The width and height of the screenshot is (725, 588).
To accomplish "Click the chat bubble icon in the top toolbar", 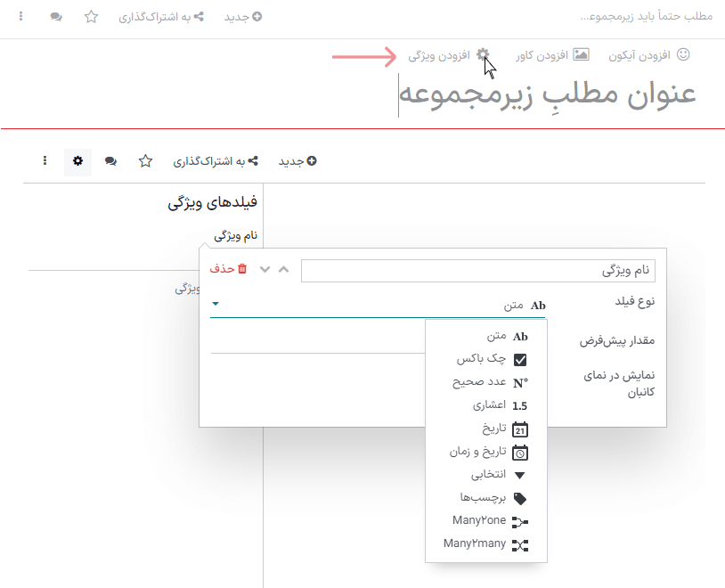I will coord(55,17).
